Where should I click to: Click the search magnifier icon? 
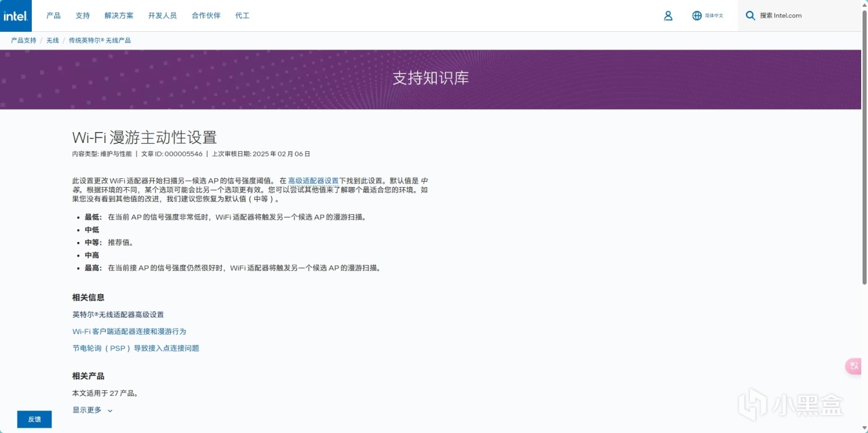coord(750,16)
